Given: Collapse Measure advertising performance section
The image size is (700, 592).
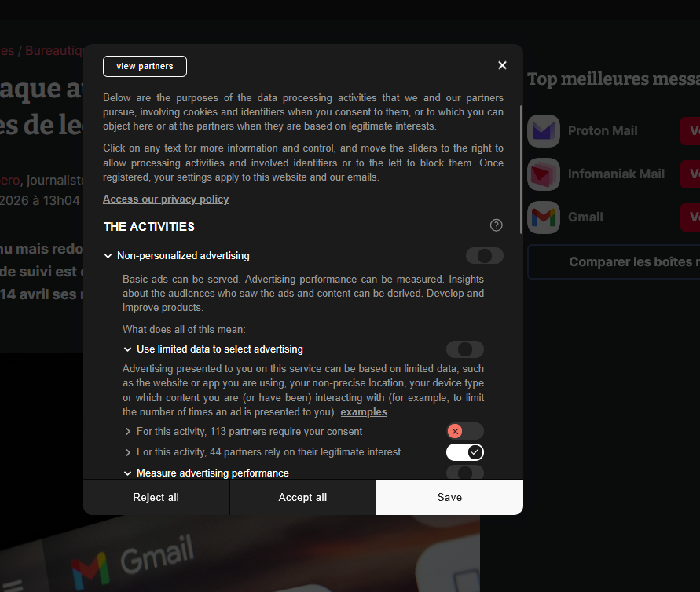Looking at the screenshot, I should click(x=127, y=473).
